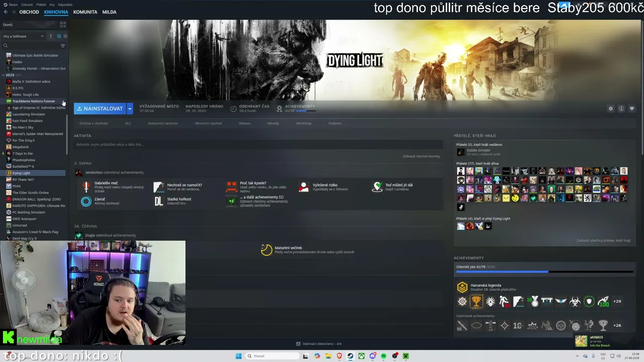
Task: Open the Hry a Software dropdown
Action: click(24, 36)
